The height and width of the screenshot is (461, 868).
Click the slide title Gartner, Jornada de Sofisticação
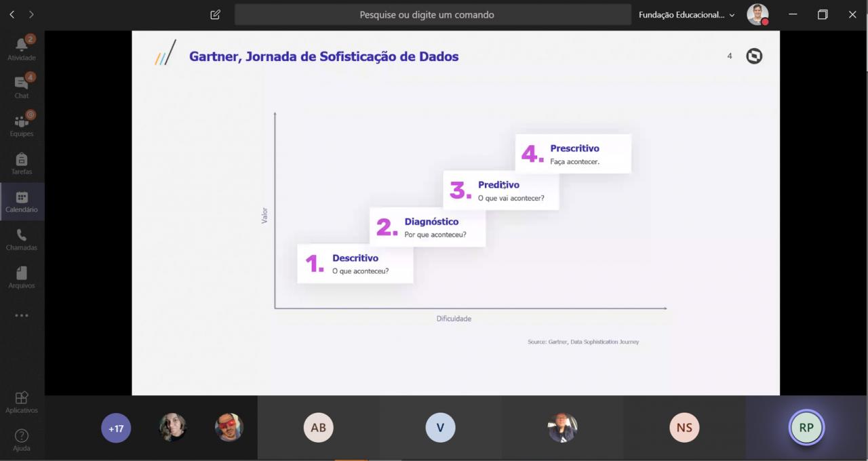323,56
